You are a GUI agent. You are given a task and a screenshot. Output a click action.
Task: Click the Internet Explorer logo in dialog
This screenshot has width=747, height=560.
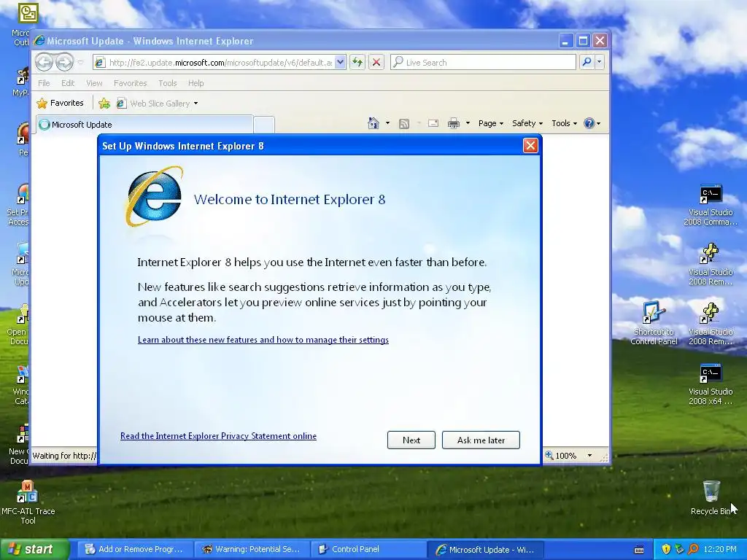[x=154, y=195]
